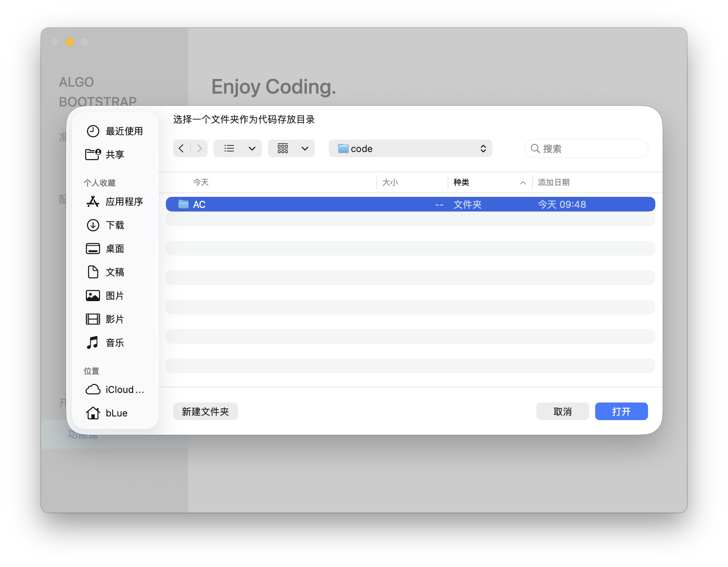Click the search field
The width and height of the screenshot is (728, 567).
click(x=591, y=148)
